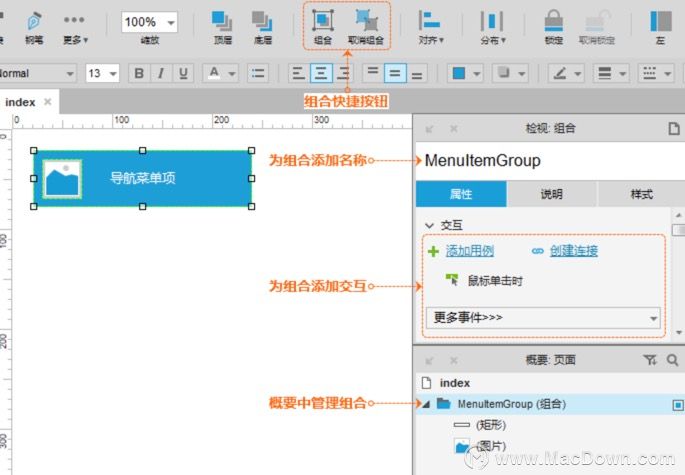Open the fill color dropdown arrow
Viewport: 685px width, 475px height.
point(477,73)
